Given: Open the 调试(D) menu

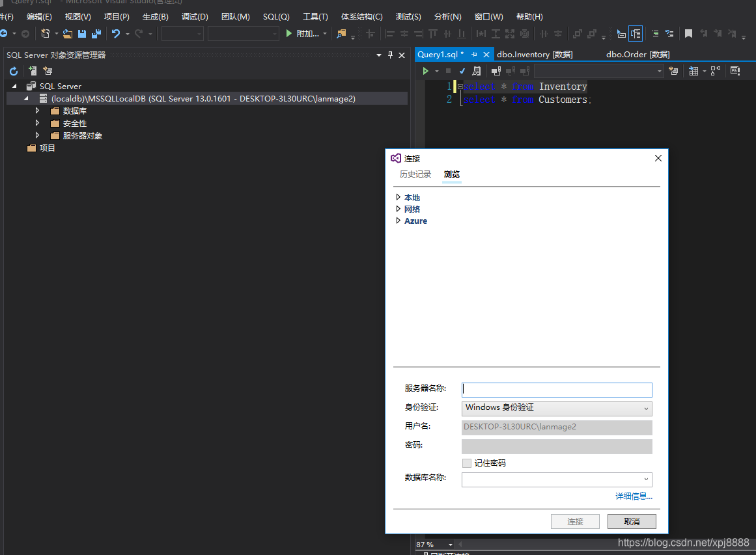Looking at the screenshot, I should point(195,17).
